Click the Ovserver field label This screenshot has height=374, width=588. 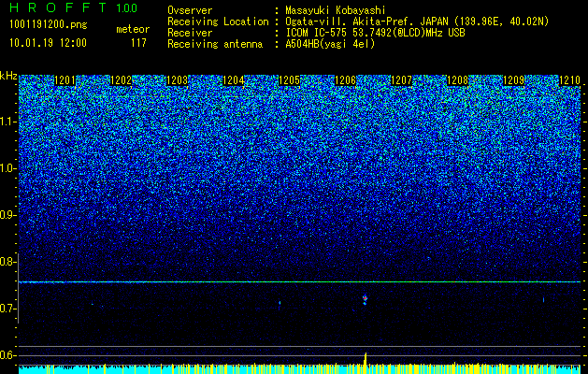click(x=190, y=10)
